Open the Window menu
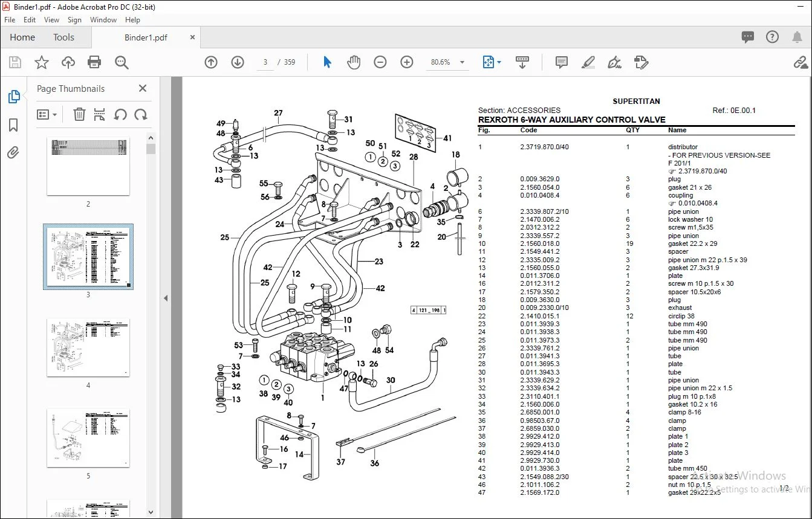Image resolution: width=812 pixels, height=519 pixels. point(103,20)
